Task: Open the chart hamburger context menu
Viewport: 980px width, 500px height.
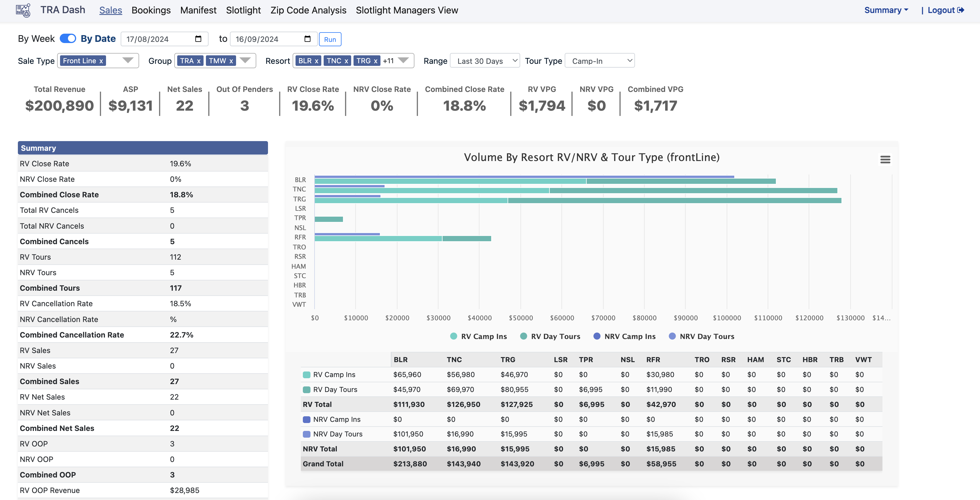Action: click(x=885, y=160)
